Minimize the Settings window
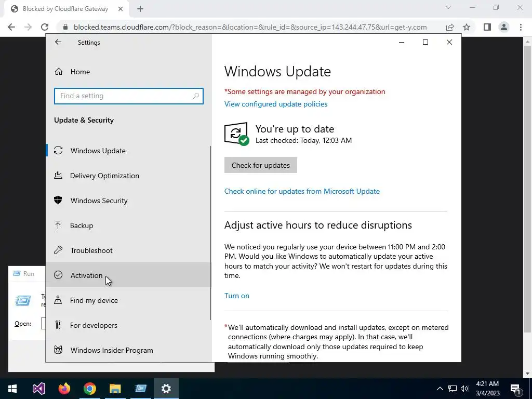532x399 pixels. pyautogui.click(x=402, y=42)
